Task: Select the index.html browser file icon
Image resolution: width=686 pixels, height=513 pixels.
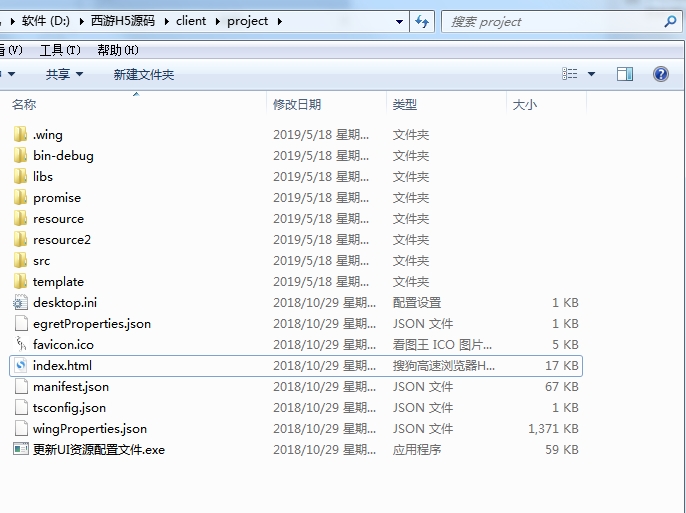Action: [21, 365]
